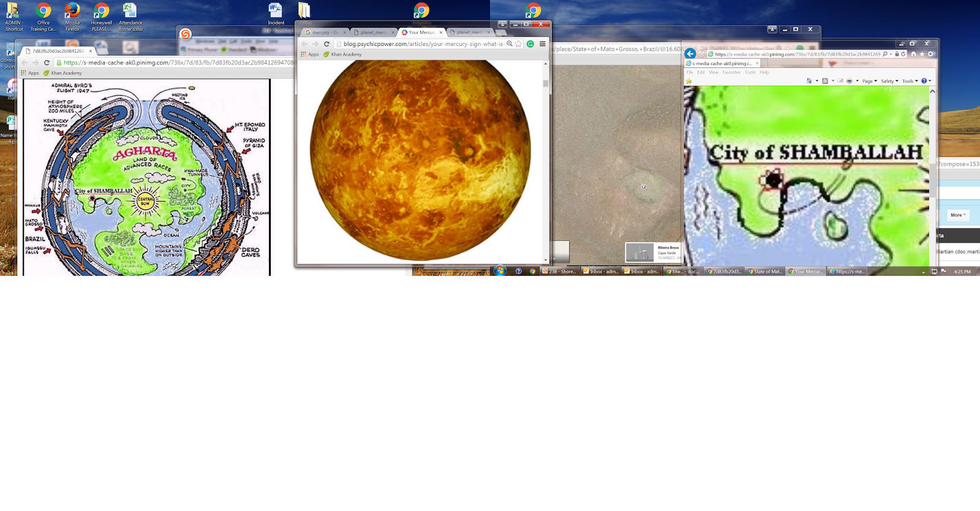
Task: Open IE View menu
Action: pyautogui.click(x=714, y=72)
